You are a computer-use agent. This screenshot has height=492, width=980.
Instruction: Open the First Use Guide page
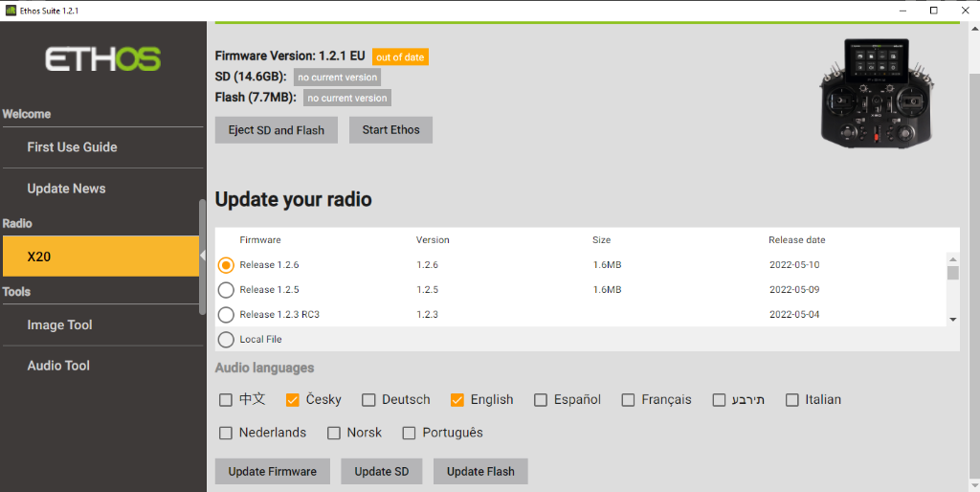(x=72, y=147)
